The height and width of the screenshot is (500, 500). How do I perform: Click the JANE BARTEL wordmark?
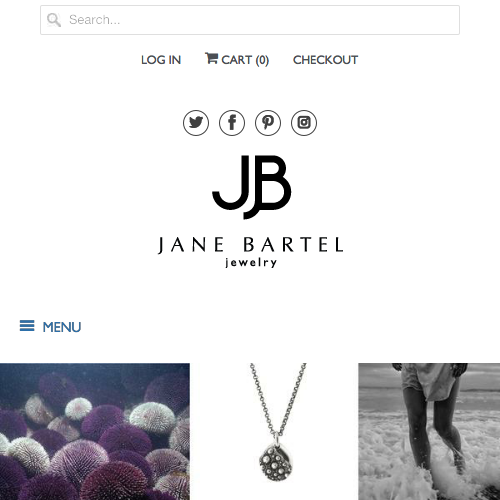pyautogui.click(x=250, y=245)
